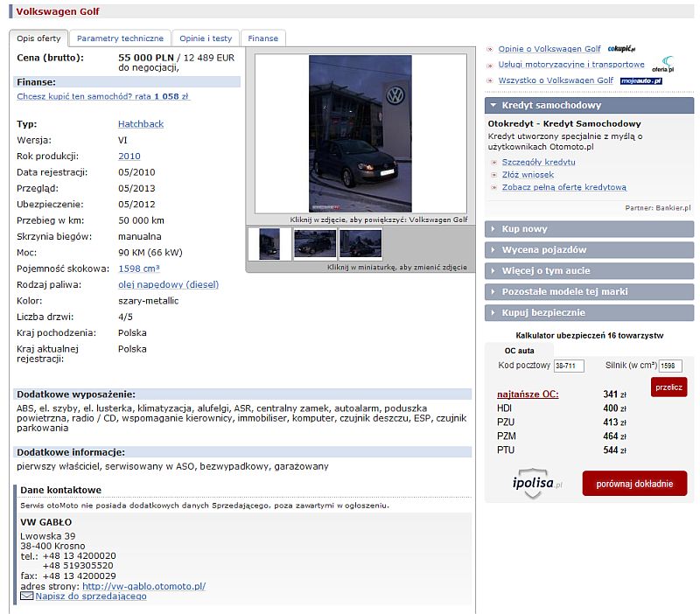Click the PTU insurance price row
Image resolution: width=700 pixels, height=614 pixels.
[562, 450]
